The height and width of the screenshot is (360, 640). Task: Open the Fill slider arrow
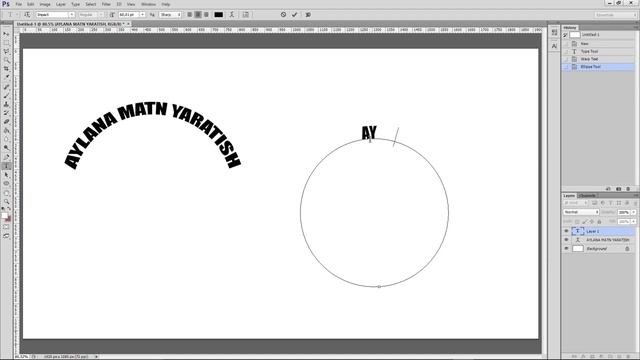click(633, 222)
